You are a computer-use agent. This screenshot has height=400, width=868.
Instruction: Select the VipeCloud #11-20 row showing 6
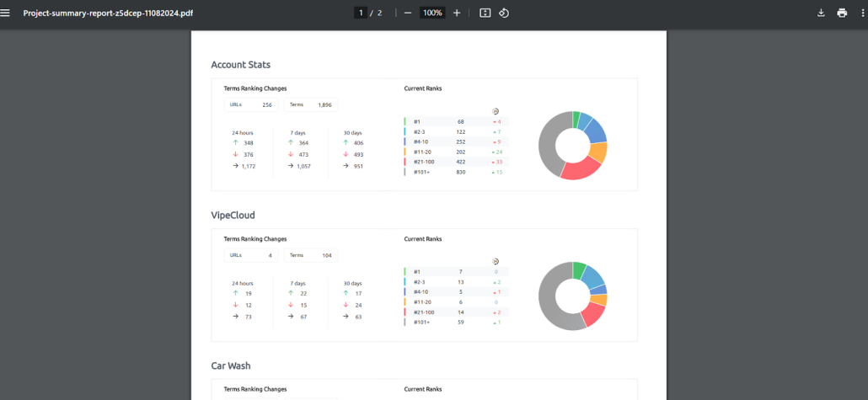coord(456,302)
